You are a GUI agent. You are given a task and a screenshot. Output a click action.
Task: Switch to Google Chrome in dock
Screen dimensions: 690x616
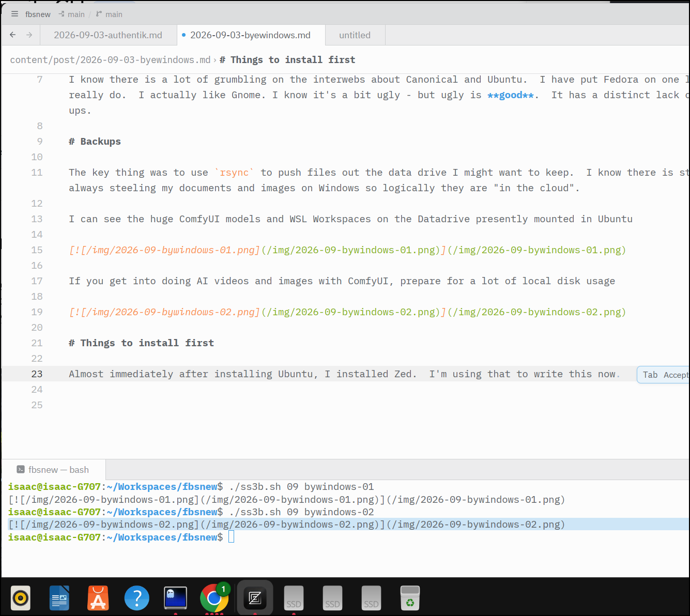click(x=214, y=598)
